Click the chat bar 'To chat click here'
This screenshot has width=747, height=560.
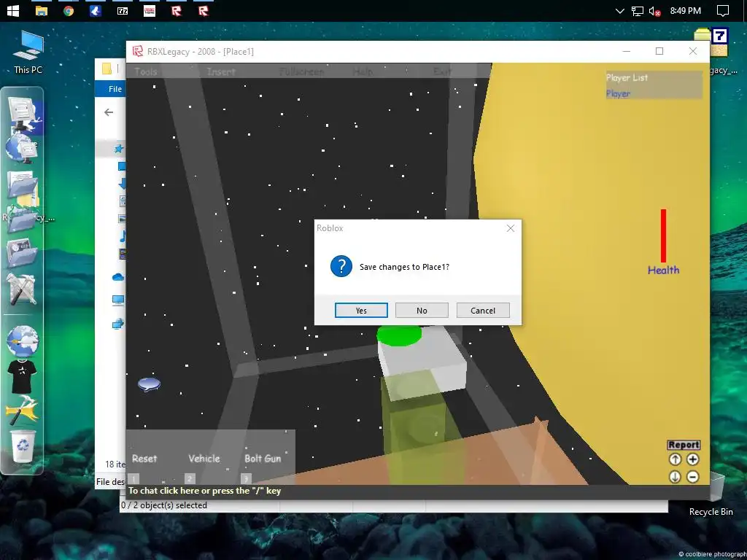click(x=204, y=491)
